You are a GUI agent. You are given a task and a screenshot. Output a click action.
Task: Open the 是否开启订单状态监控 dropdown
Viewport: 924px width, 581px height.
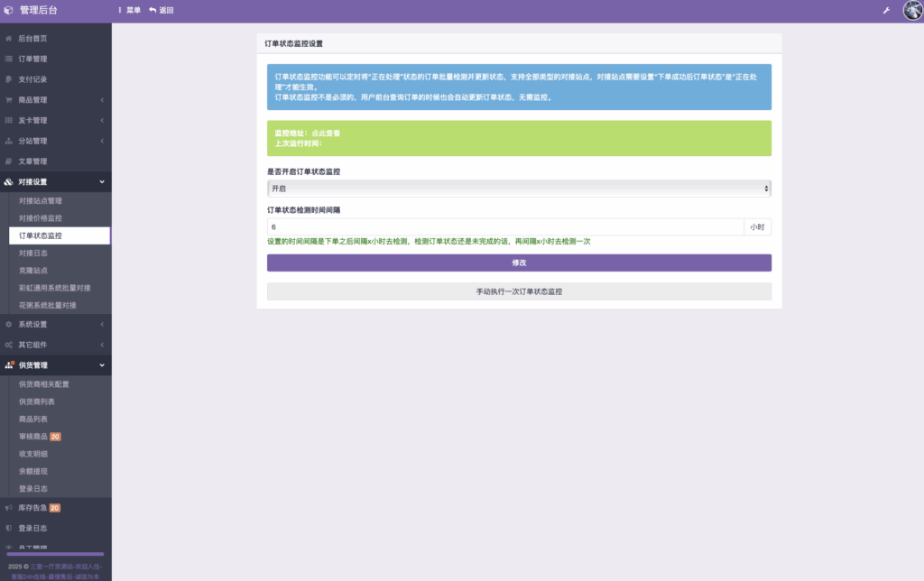click(519, 189)
